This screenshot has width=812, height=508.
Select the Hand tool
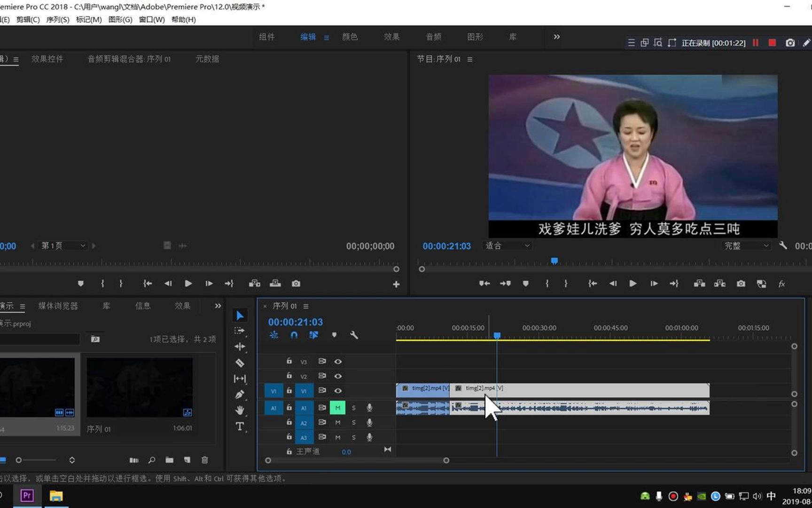coord(240,410)
